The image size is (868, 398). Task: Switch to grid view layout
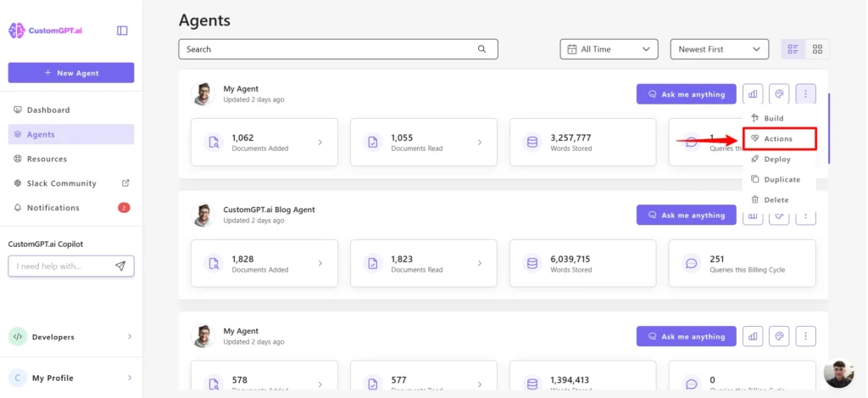click(817, 49)
